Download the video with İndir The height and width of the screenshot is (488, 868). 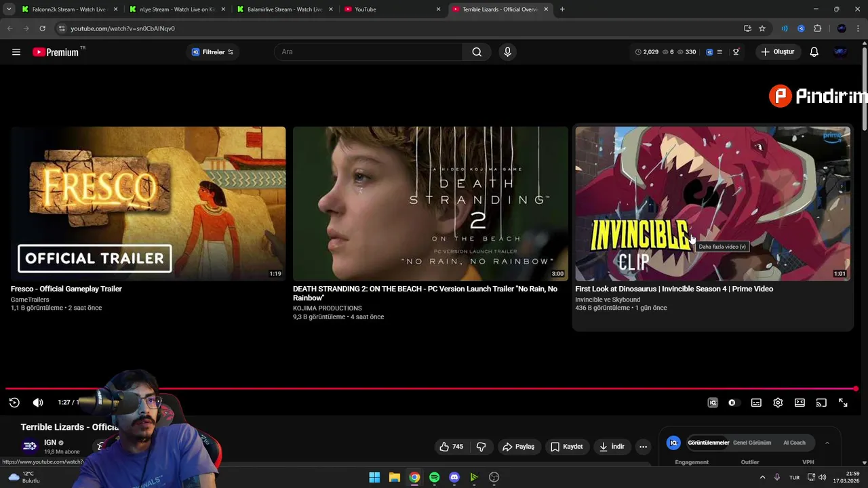(611, 447)
